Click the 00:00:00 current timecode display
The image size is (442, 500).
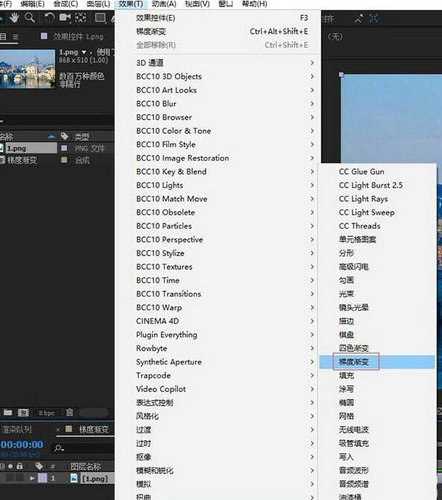(x=22, y=445)
